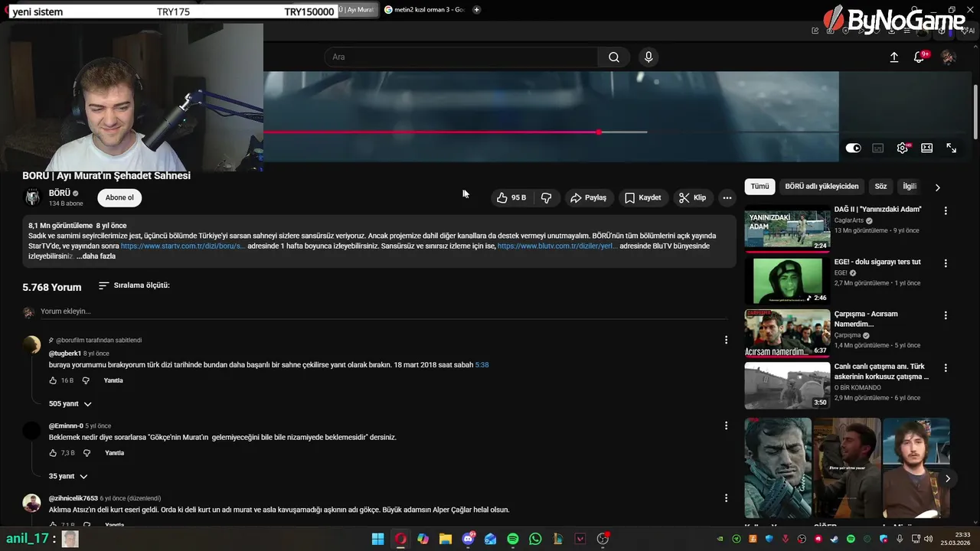Select the Söz filter chip
980x551 pixels.
pos(880,187)
